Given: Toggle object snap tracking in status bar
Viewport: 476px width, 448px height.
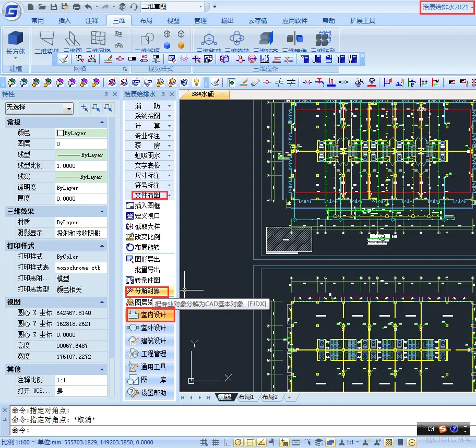Looking at the screenshot, I should coord(261,442).
